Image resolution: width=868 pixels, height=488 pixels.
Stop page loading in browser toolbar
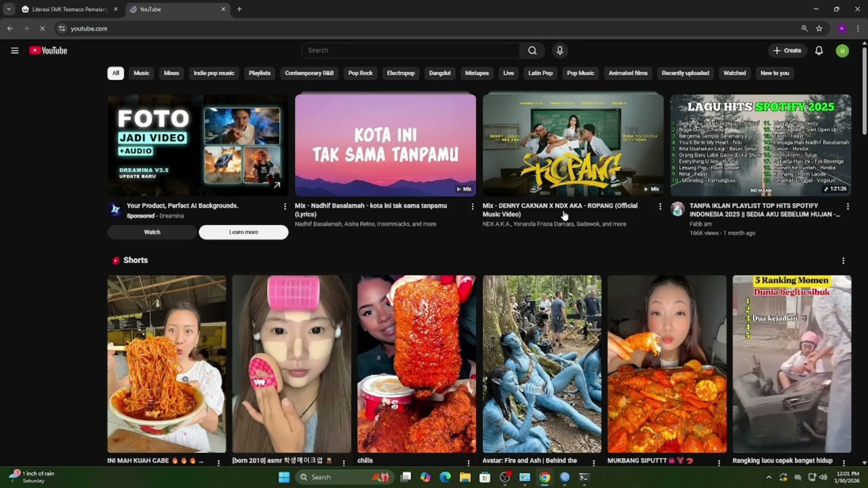pos(42,28)
